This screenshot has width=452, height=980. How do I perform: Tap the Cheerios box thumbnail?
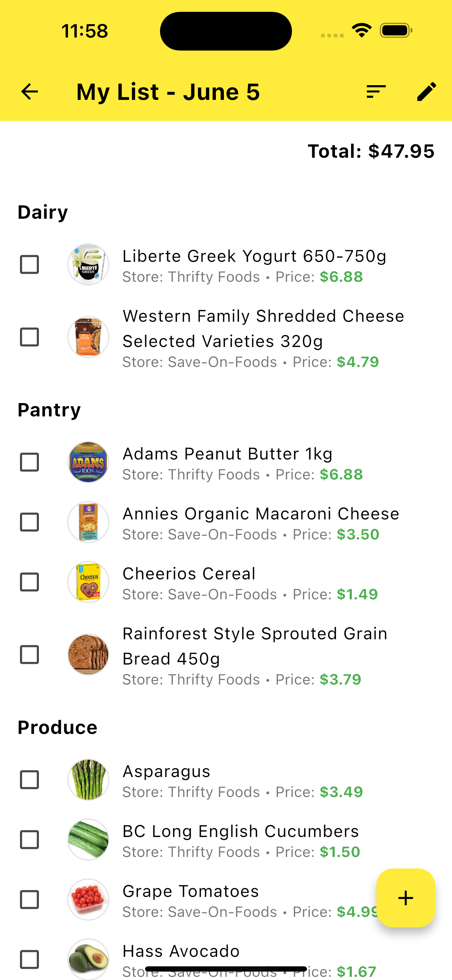[88, 582]
